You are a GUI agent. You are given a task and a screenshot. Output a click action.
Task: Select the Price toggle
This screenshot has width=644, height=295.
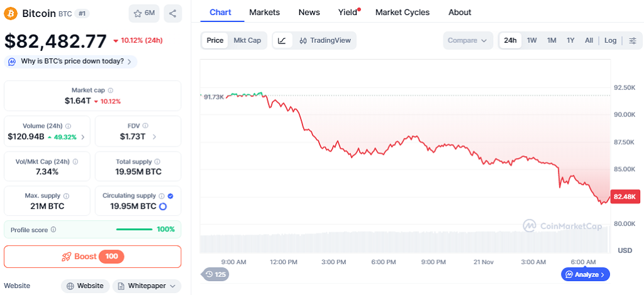215,40
